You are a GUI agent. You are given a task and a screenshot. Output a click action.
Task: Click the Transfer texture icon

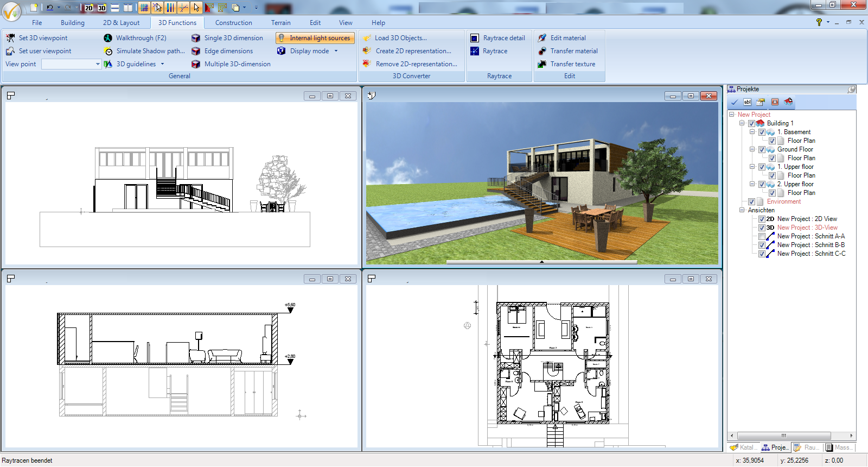(542, 64)
